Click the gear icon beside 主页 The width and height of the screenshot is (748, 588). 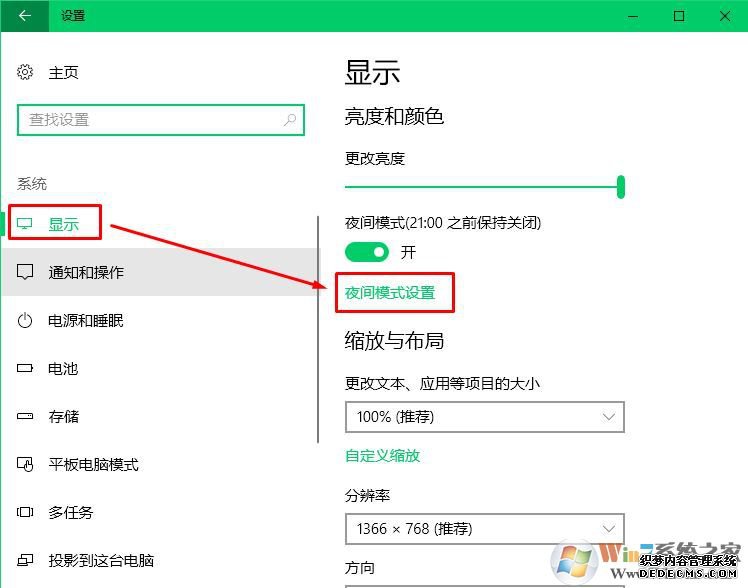[x=25, y=72]
